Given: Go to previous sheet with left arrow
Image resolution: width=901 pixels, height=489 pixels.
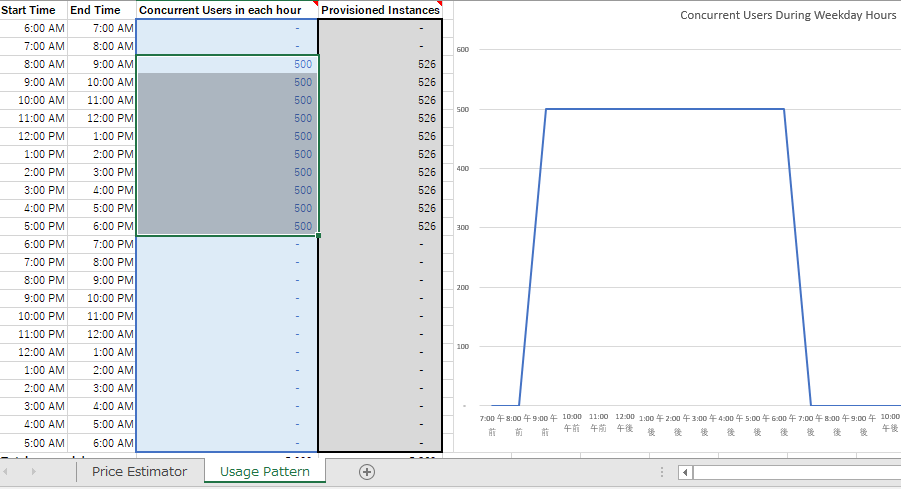Looking at the screenshot, I should [x=6, y=472].
